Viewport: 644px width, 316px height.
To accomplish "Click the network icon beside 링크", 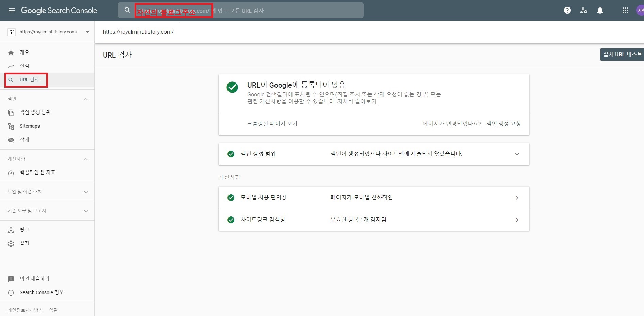I will (11, 230).
